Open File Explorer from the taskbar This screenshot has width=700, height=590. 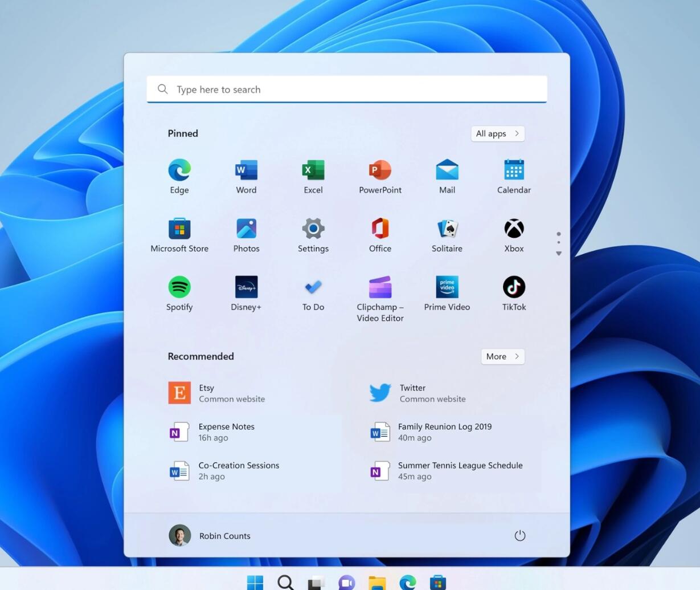(377, 582)
